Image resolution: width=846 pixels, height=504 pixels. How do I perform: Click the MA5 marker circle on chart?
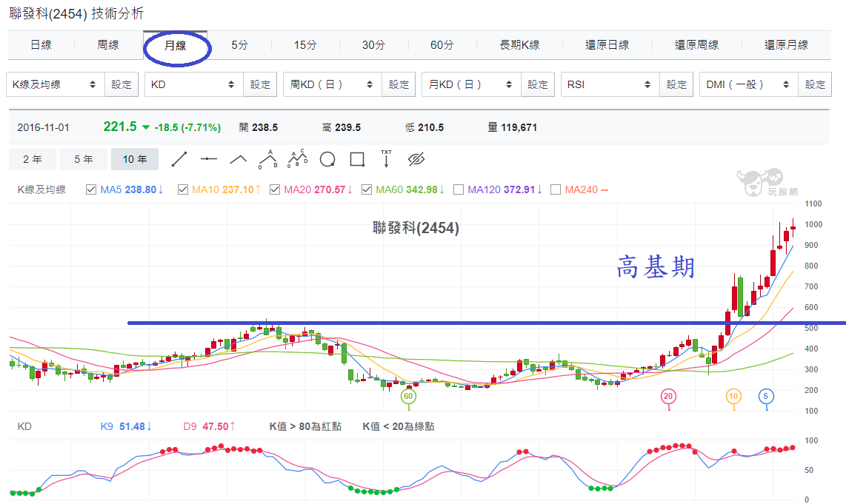coord(765,396)
